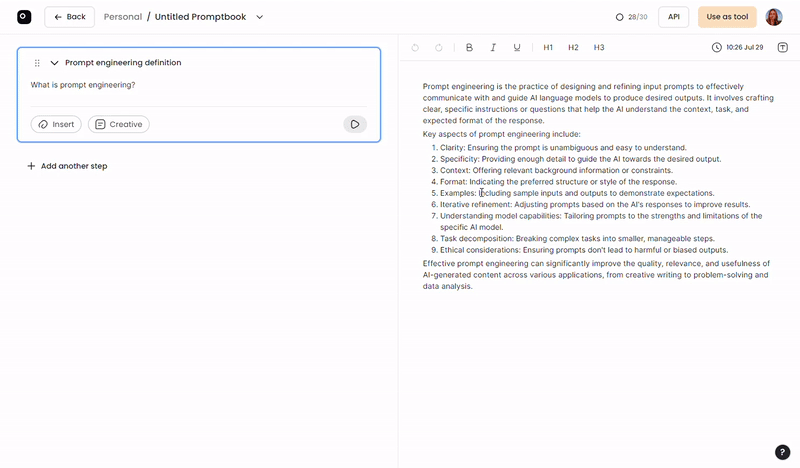Check the 28/30 credits indicator
The height and width of the screenshot is (468, 800).
632,17
